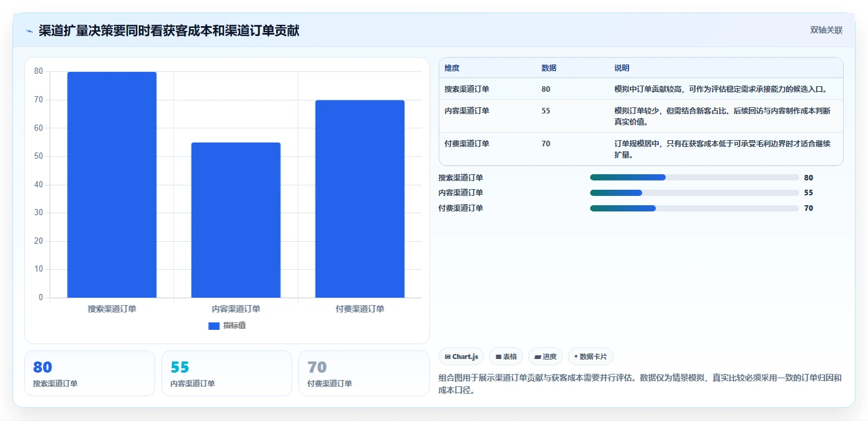The height and width of the screenshot is (421, 868).
Task: Click the 数据 table column header
Action: (x=548, y=68)
